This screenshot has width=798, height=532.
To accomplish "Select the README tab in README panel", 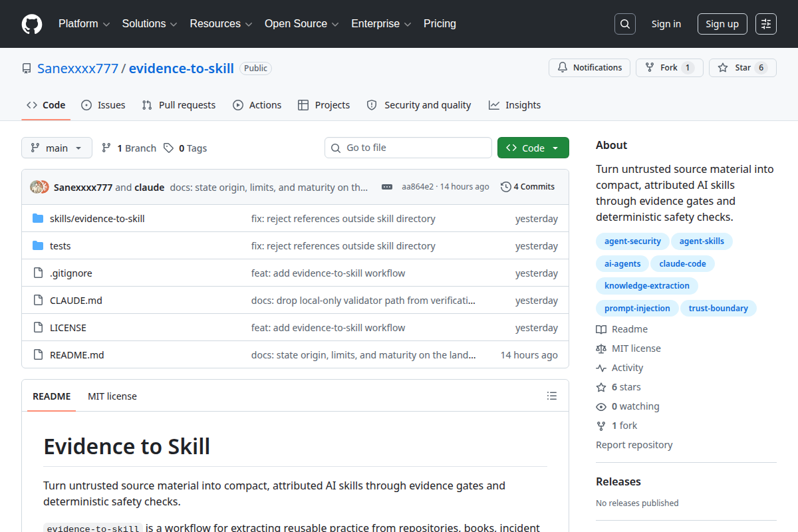I will [x=51, y=396].
